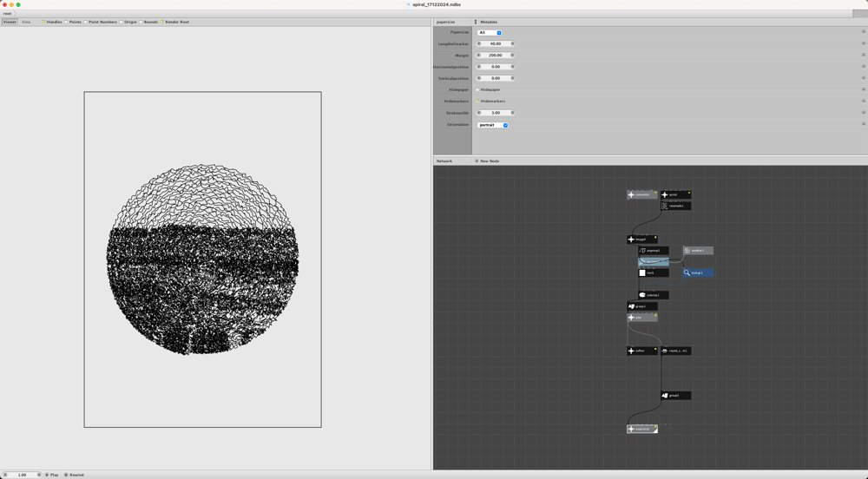Click the Lengthofmarker 40.00 value field
868x479 pixels.
coord(496,43)
